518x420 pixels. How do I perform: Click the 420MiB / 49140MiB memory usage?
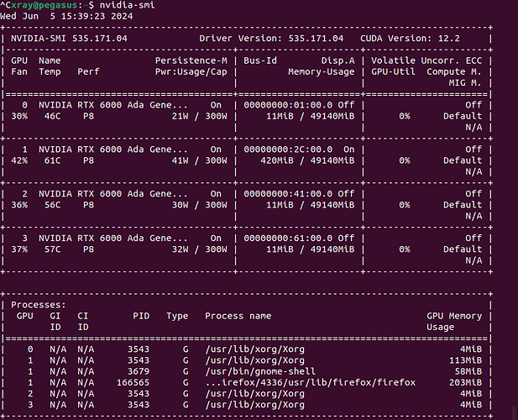click(307, 160)
